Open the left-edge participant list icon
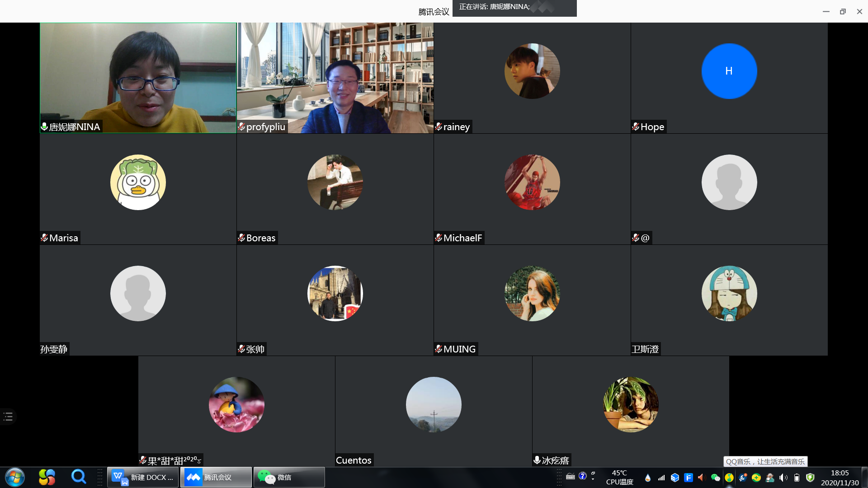This screenshot has width=868, height=488. click(x=8, y=417)
